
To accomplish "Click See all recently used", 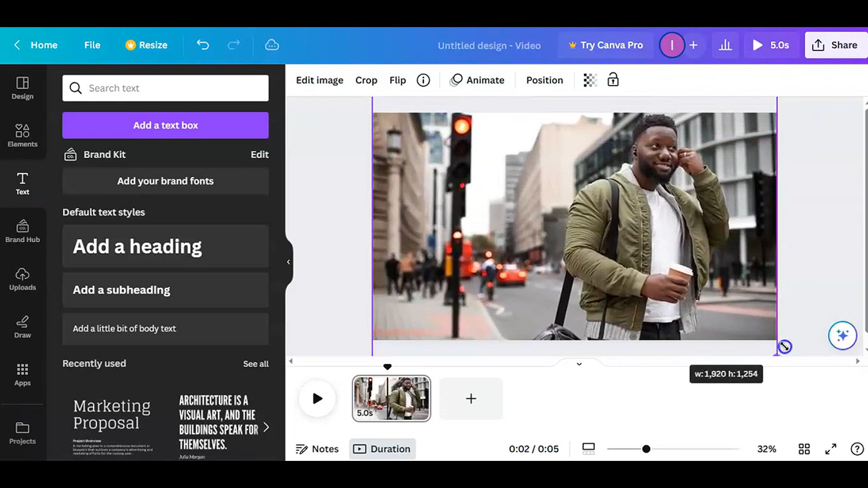I will (255, 364).
